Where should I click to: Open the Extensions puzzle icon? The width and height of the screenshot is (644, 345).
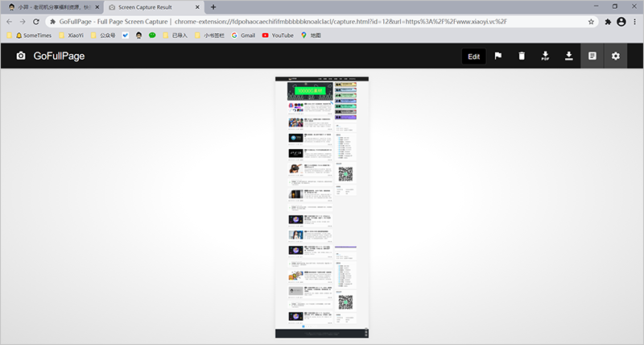608,22
